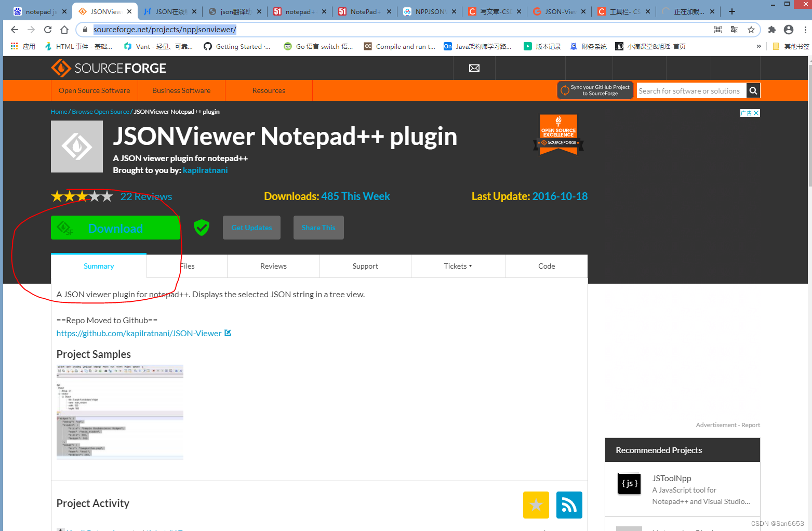812x531 pixels.
Task: Expand the Tickets dropdown tab
Action: coord(458,266)
